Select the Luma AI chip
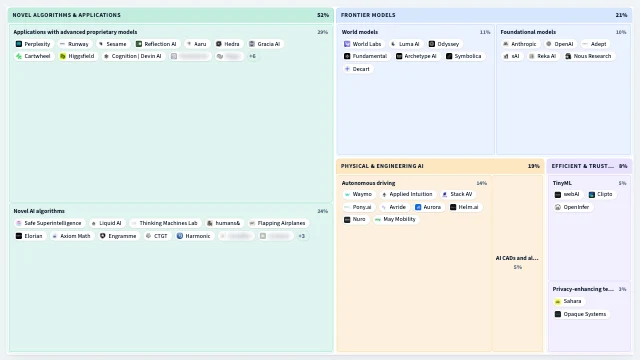640x360 pixels. (x=405, y=44)
